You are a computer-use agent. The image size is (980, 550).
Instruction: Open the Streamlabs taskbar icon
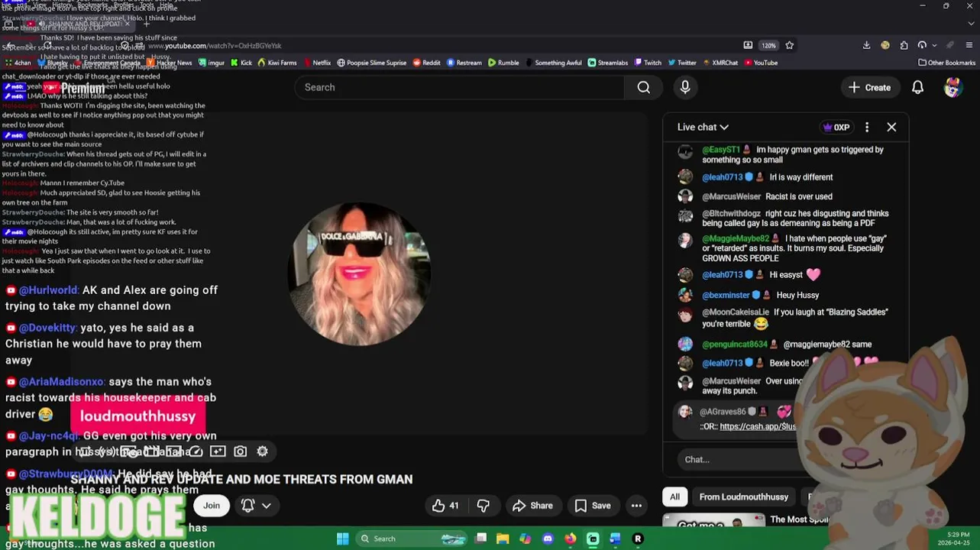pyautogui.click(x=593, y=539)
